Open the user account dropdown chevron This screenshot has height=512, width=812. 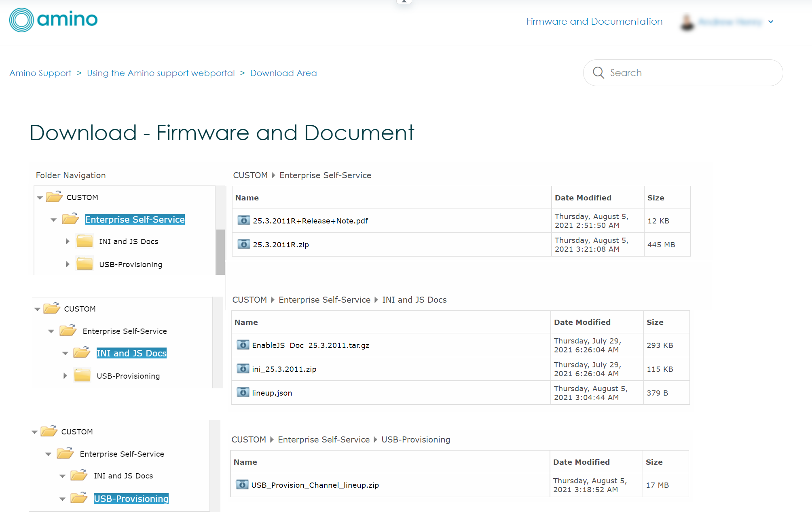pyautogui.click(x=771, y=22)
